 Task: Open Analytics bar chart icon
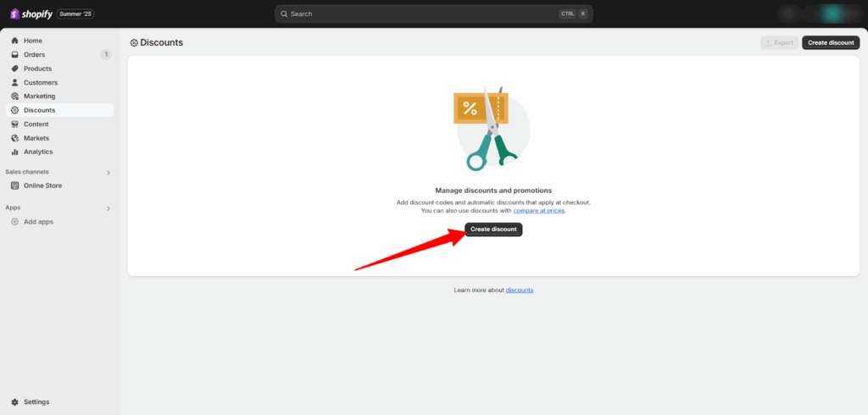[15, 152]
